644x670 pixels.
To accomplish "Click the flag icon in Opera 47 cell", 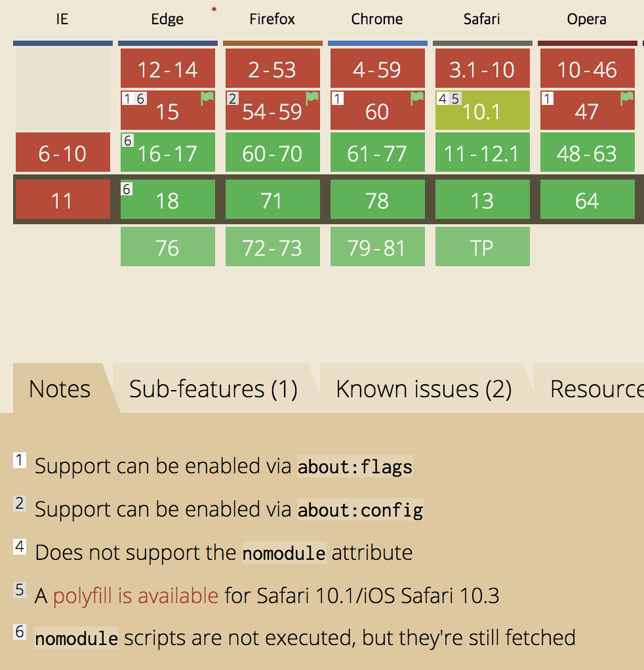I will pos(627,98).
